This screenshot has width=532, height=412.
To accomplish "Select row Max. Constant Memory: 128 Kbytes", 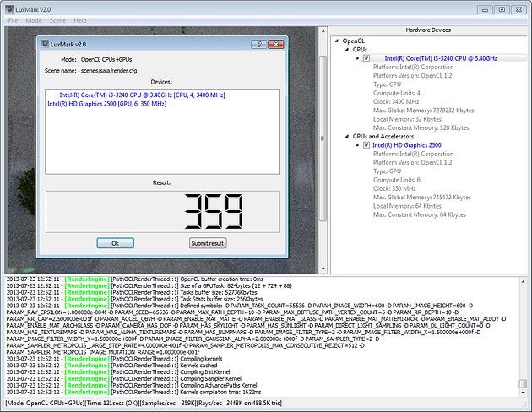I will tap(421, 127).
